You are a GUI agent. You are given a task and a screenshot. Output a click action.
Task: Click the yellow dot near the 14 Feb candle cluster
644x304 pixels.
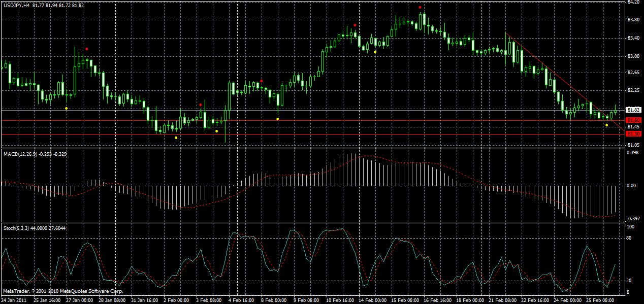(375, 52)
